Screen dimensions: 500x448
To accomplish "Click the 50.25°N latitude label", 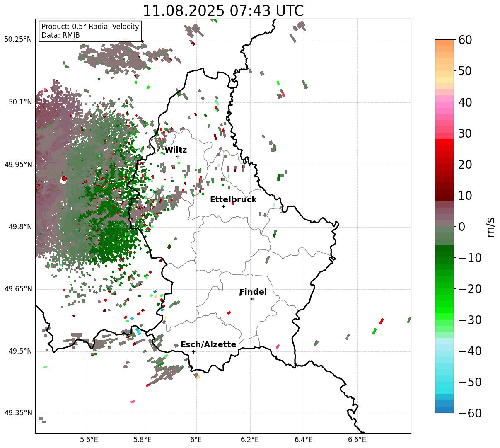I will click(x=18, y=40).
